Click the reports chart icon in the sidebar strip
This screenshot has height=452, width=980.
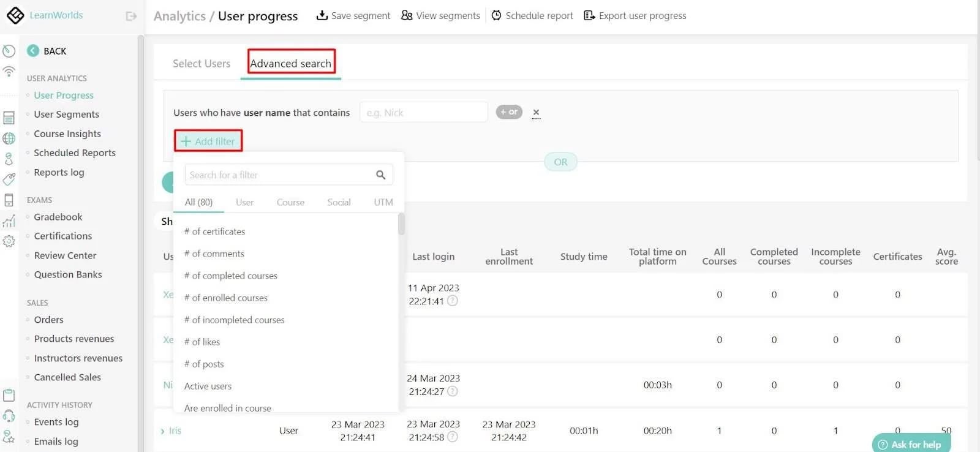(x=9, y=220)
